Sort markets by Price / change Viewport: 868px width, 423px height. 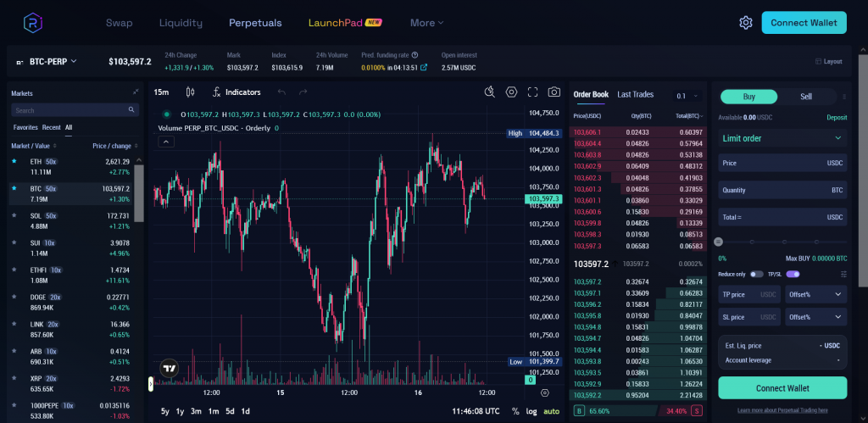115,146
